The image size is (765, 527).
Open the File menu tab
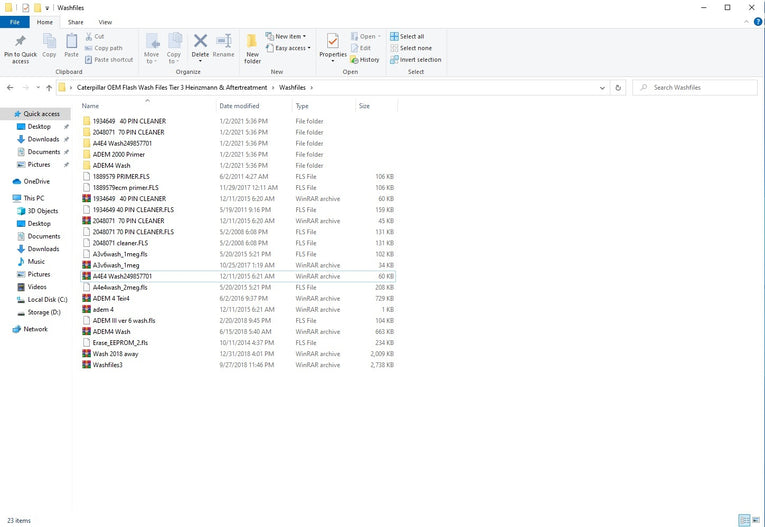15,21
